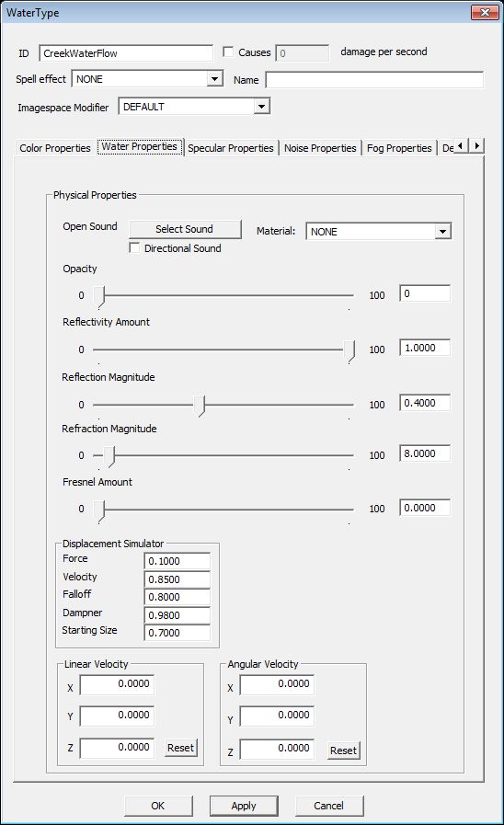
Task: Open the Specular Properties tab
Action: point(231,148)
